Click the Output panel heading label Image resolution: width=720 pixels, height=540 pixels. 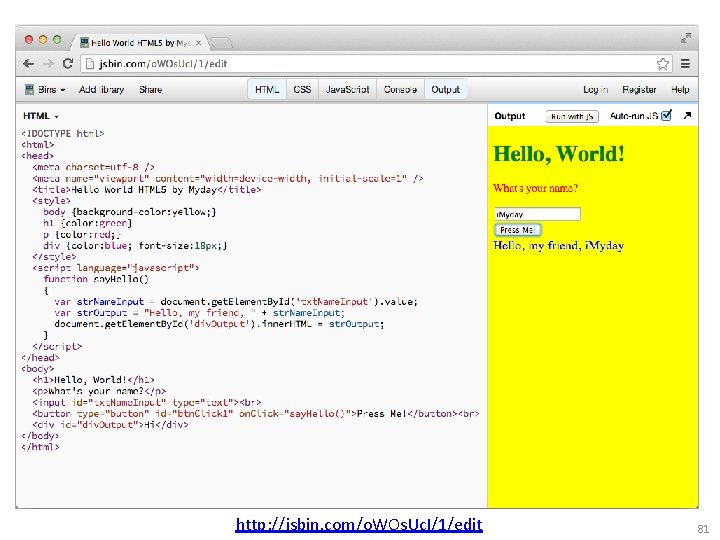tap(510, 116)
